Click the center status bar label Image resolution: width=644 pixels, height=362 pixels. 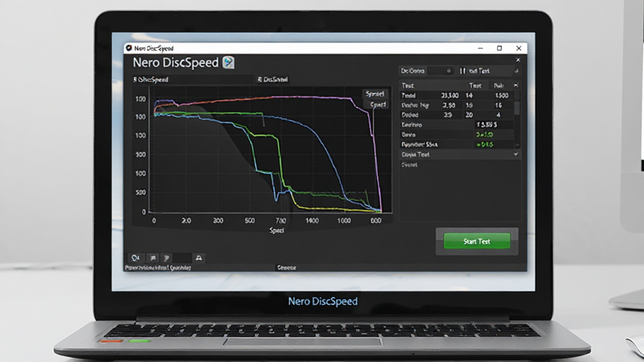[287, 268]
